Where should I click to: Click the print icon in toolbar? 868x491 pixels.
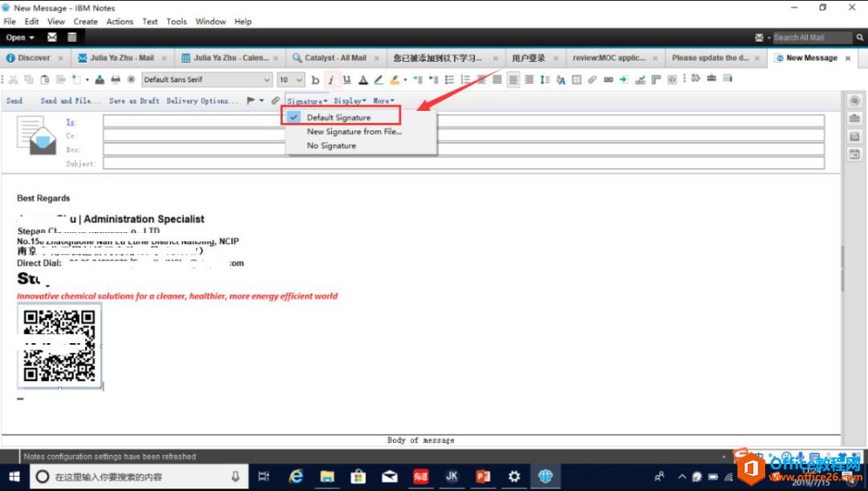tap(115, 80)
